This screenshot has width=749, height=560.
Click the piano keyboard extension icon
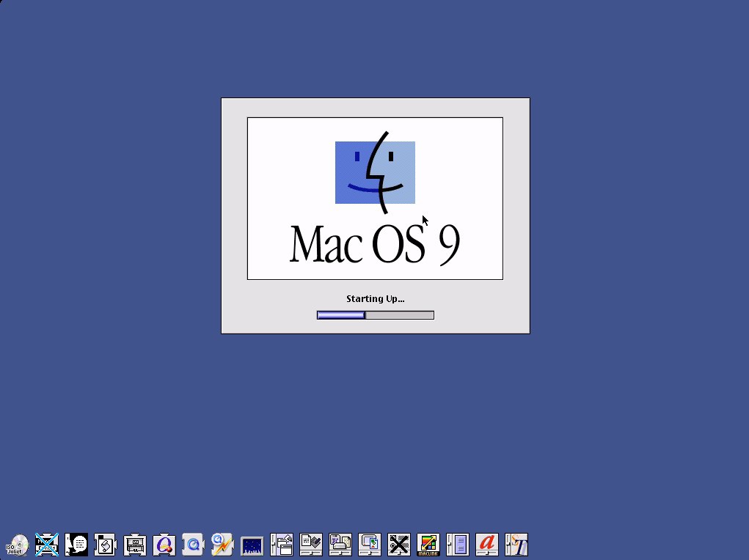135,545
